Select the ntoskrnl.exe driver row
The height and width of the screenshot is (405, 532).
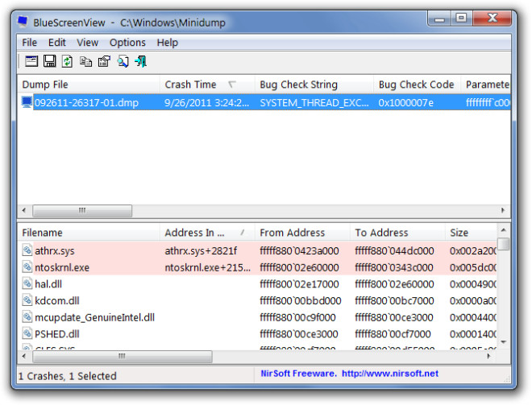coord(257,267)
